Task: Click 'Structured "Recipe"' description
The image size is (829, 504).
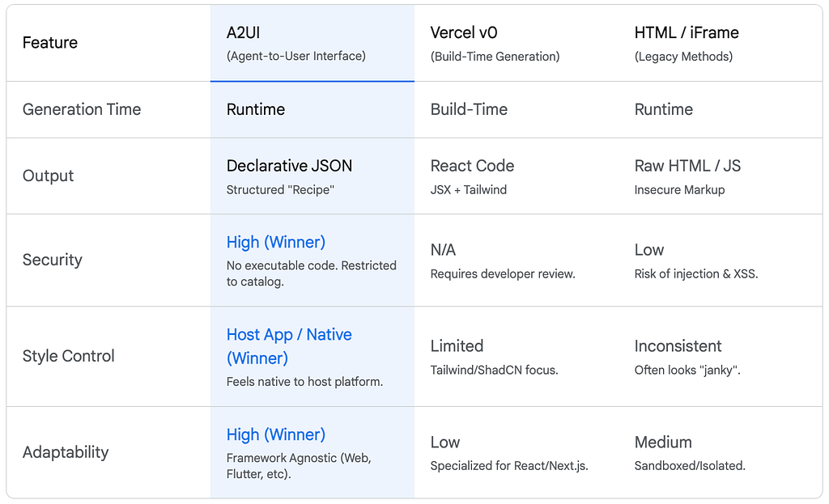Action: point(280,189)
